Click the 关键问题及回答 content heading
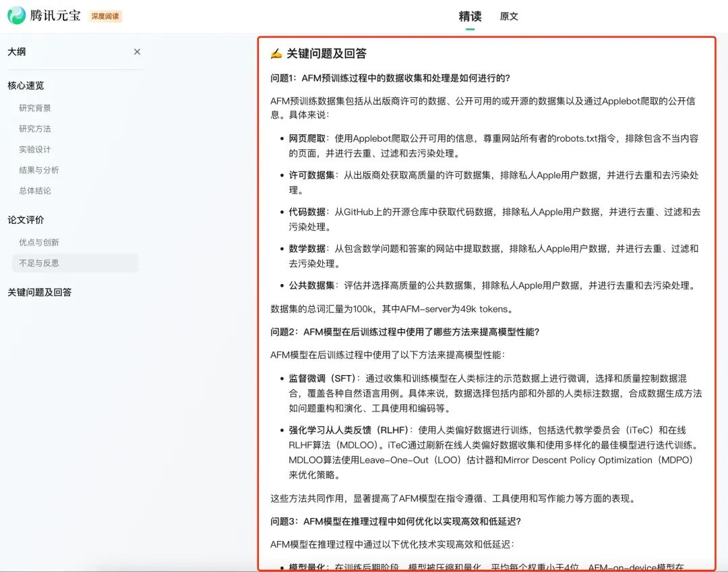This screenshot has height=572, width=728. 326,53
